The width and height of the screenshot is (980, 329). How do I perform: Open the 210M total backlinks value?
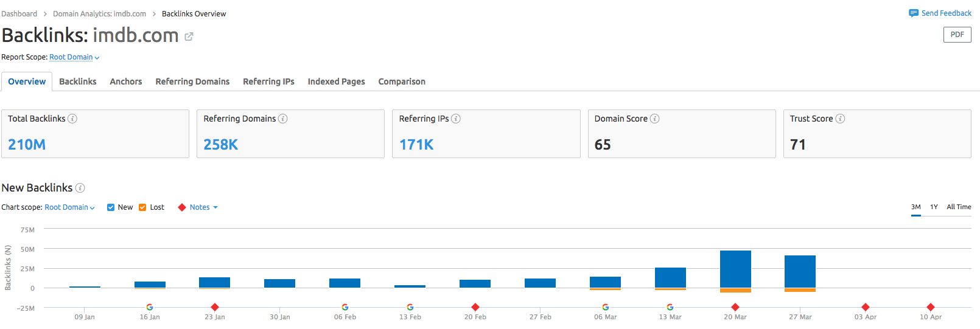click(x=27, y=145)
